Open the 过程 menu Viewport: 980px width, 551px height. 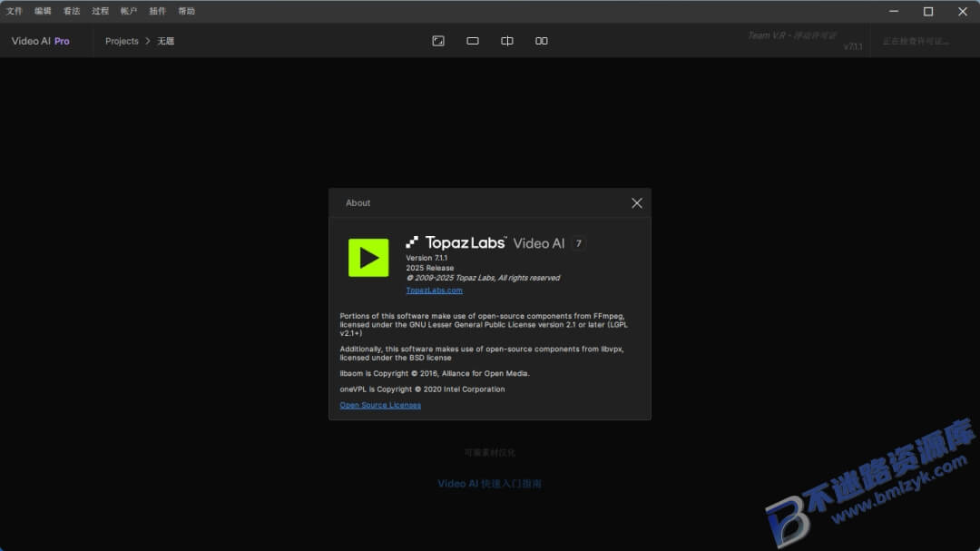pyautogui.click(x=100, y=11)
